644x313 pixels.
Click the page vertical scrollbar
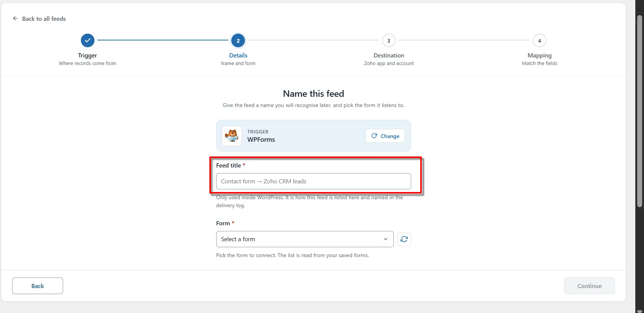click(x=639, y=111)
